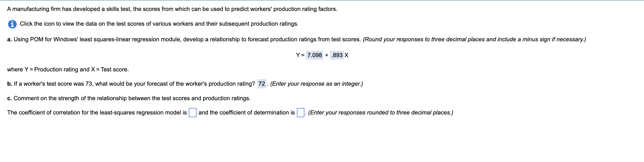Click the empty coefficient of determination box
This screenshot has width=644, height=162.
tap(300, 113)
